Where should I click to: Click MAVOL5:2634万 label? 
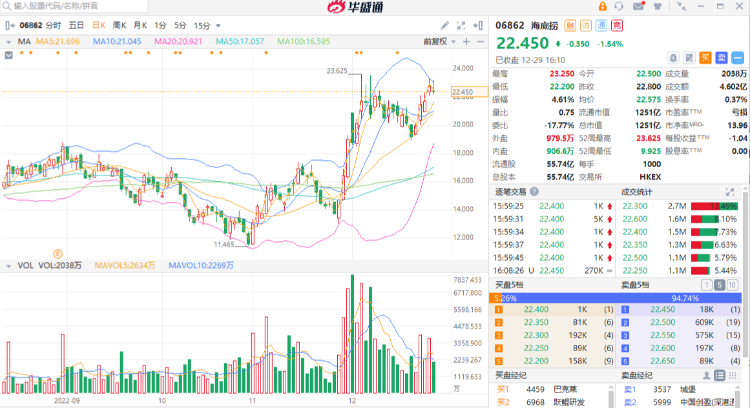point(125,265)
